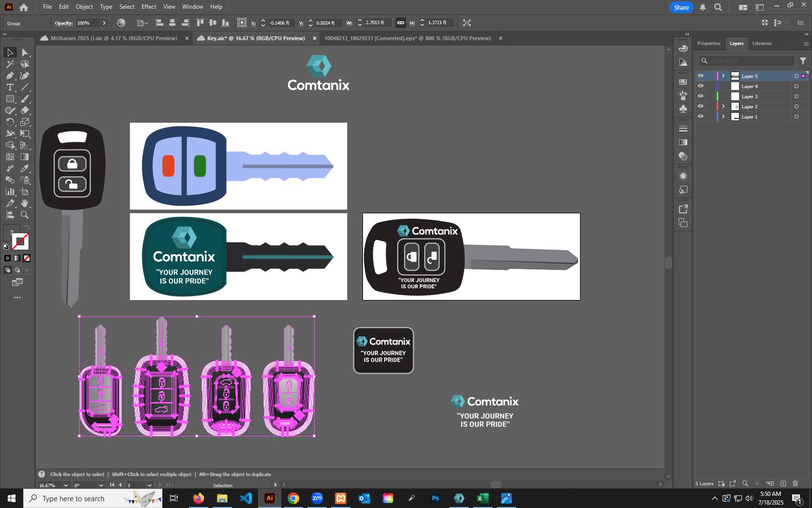Screen dimensions: 812x508
Task: Delete the selected layer trash icon
Action: click(796, 484)
